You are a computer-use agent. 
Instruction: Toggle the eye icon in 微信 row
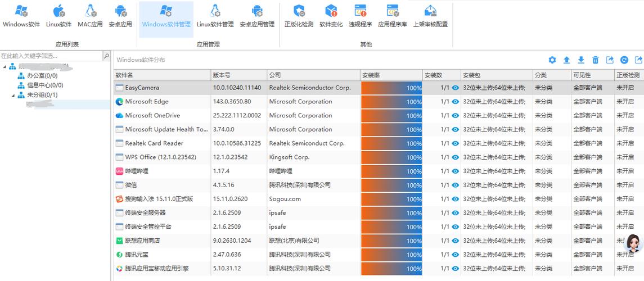(x=455, y=185)
